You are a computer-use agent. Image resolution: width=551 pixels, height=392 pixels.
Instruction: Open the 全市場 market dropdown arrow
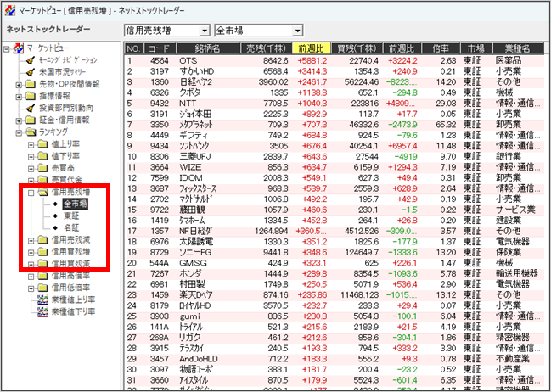298,31
